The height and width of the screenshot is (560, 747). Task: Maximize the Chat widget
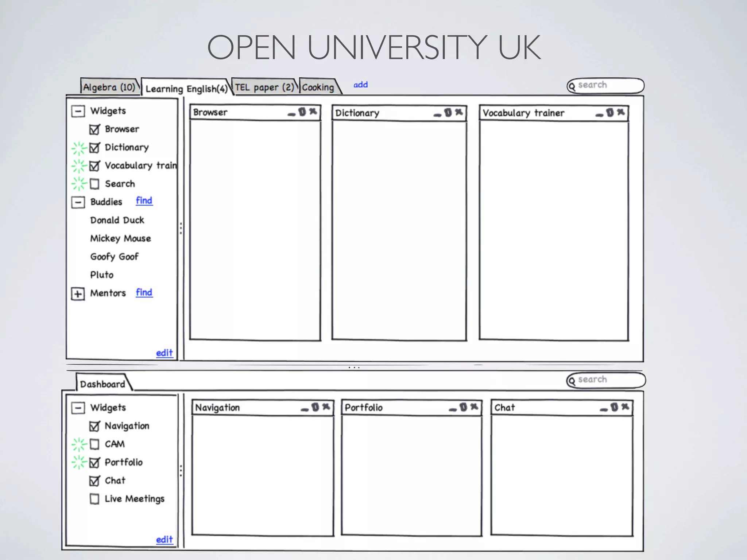pos(614,407)
